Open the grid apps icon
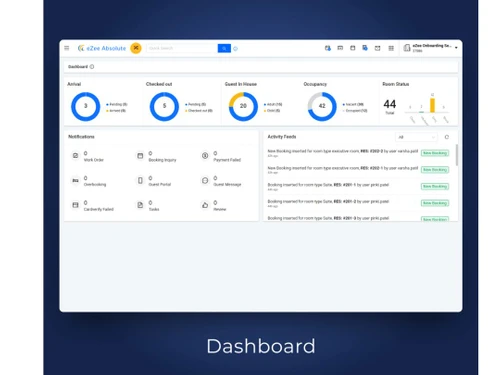 pos(391,48)
